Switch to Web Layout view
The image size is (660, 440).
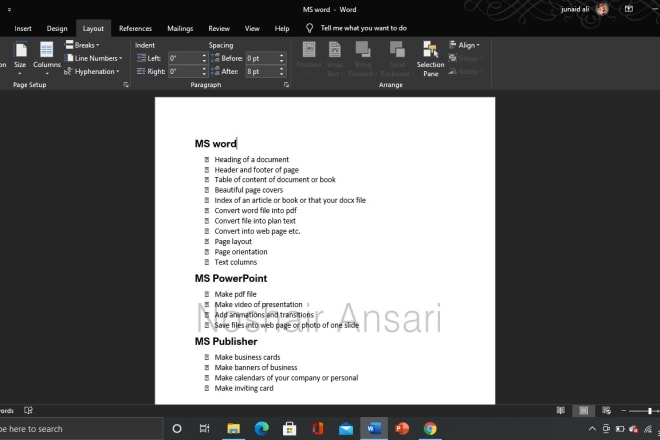point(606,411)
